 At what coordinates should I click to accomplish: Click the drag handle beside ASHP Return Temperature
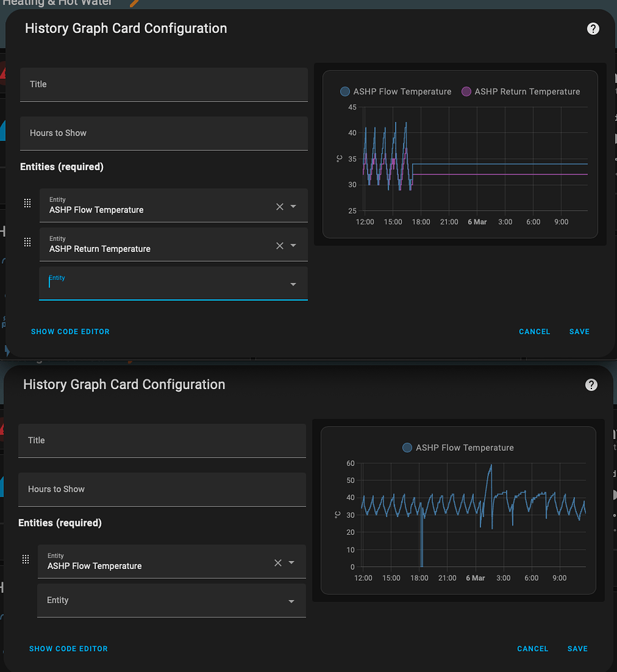27,242
